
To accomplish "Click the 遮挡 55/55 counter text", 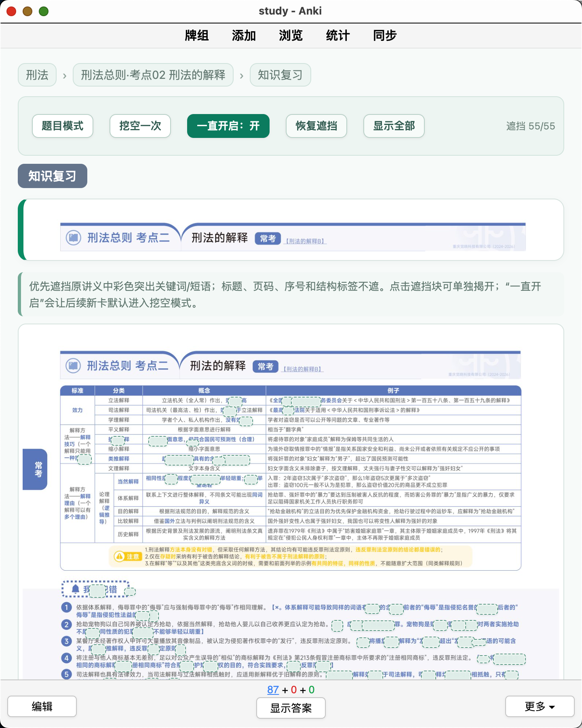I will tap(530, 126).
